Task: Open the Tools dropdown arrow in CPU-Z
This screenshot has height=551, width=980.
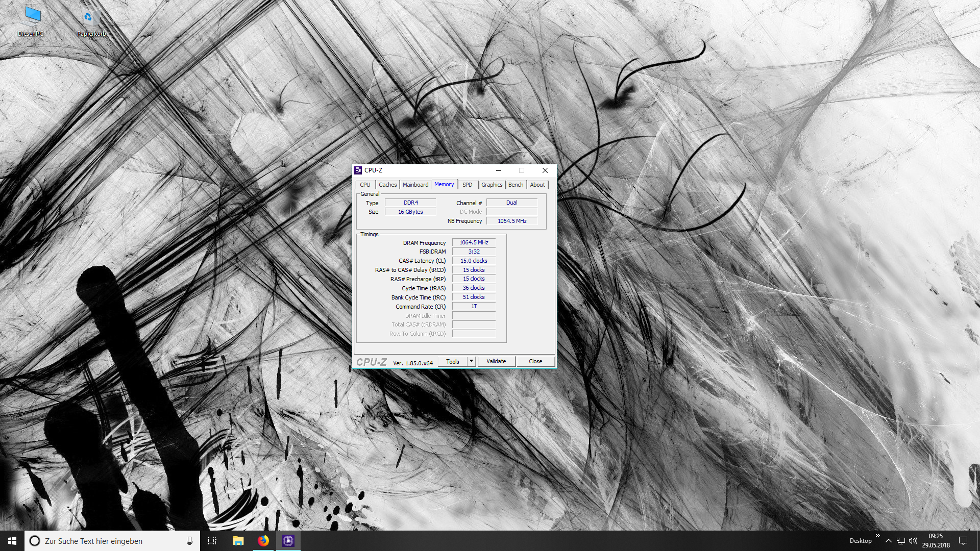Action: click(471, 361)
